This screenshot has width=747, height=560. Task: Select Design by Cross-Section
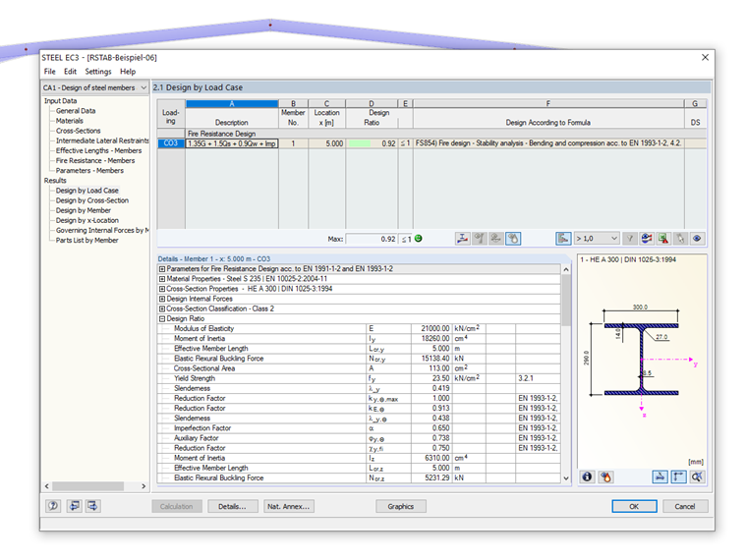[92, 201]
